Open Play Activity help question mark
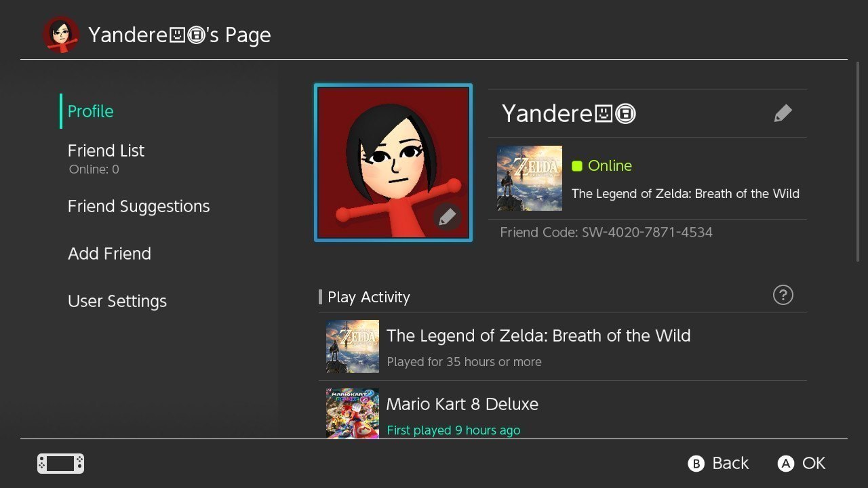 (x=783, y=295)
